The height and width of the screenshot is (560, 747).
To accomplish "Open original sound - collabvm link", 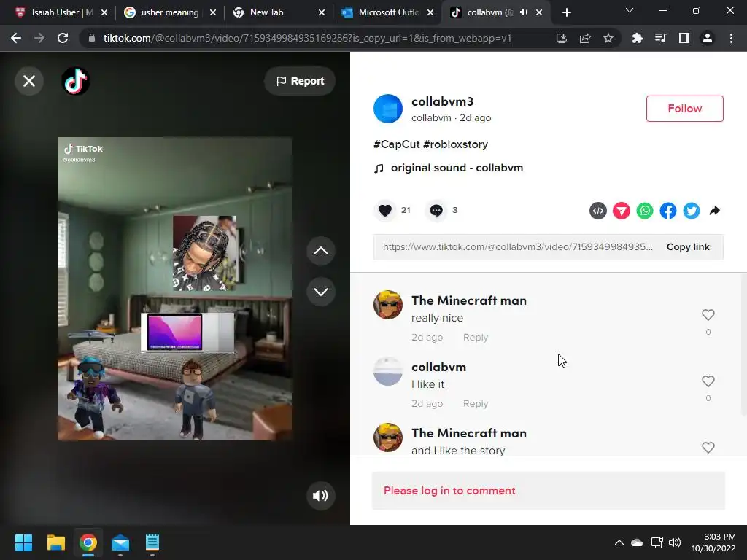I will (457, 168).
